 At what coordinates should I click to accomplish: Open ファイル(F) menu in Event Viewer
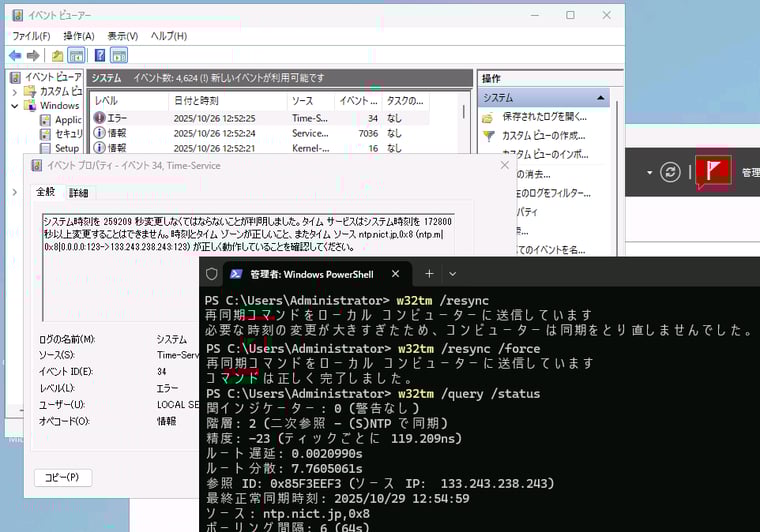pyautogui.click(x=31, y=36)
